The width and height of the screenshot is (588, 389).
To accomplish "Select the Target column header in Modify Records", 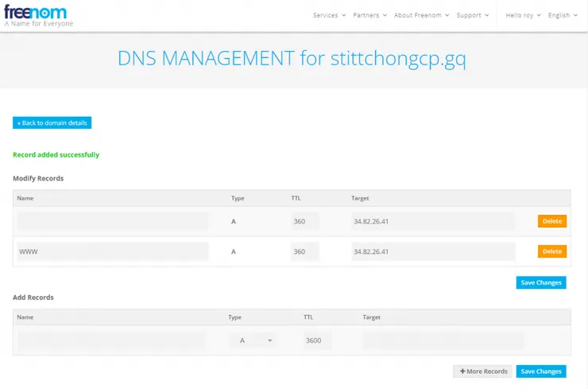I will (x=360, y=198).
